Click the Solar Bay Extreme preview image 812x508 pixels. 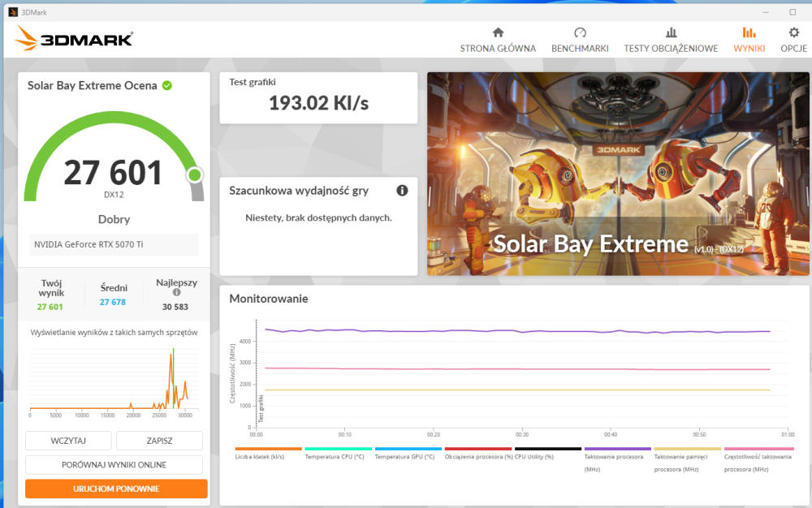pyautogui.click(x=618, y=174)
